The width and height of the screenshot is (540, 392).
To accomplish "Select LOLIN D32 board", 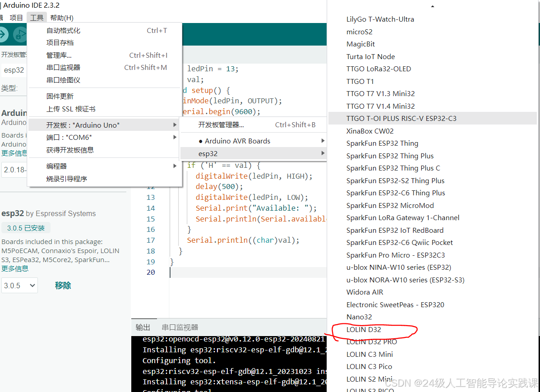I will 432,329.
